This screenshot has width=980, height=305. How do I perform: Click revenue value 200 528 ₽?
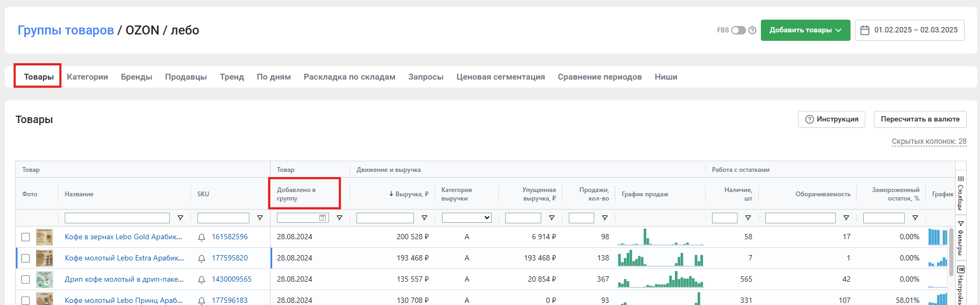coord(412,237)
